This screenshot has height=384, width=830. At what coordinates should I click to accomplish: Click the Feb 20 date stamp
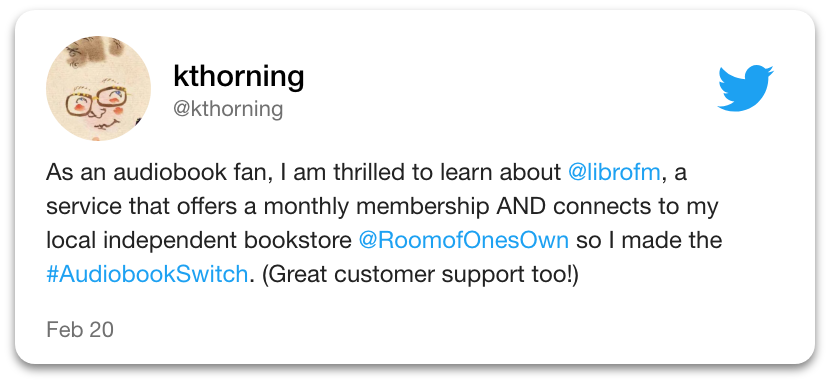(80, 330)
